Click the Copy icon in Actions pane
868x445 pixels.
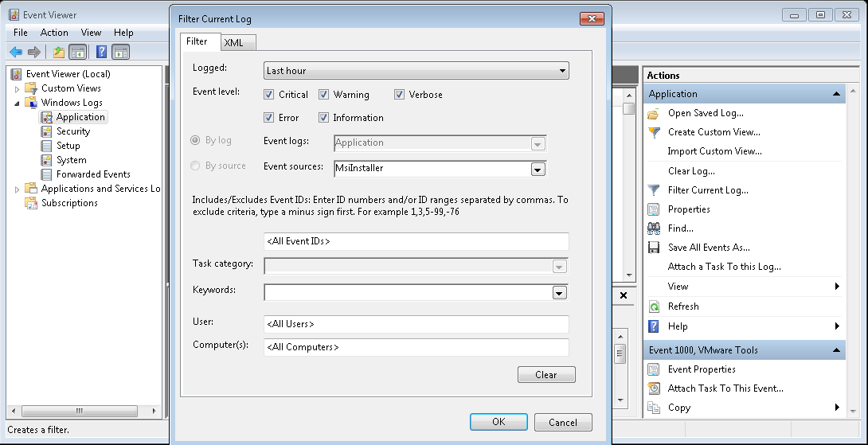click(x=654, y=408)
